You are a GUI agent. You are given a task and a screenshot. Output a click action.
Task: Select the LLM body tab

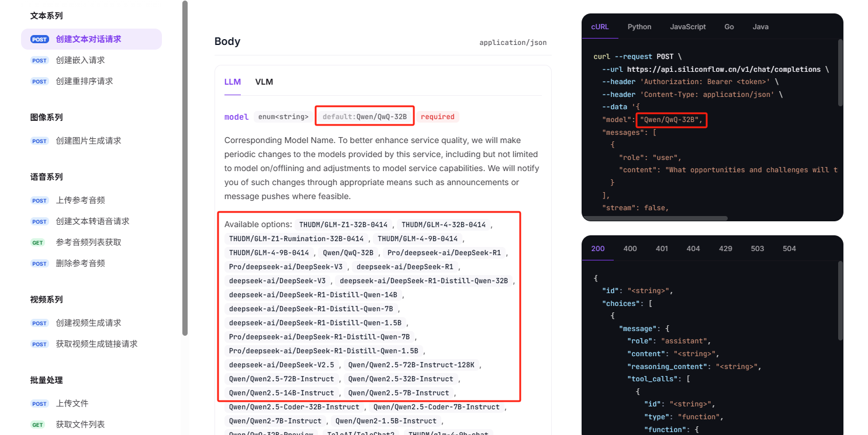(233, 82)
